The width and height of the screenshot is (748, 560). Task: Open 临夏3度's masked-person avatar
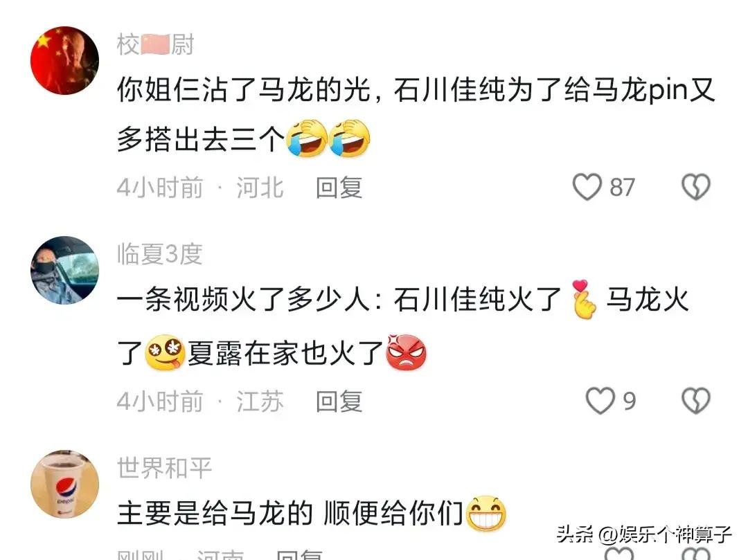click(x=64, y=270)
